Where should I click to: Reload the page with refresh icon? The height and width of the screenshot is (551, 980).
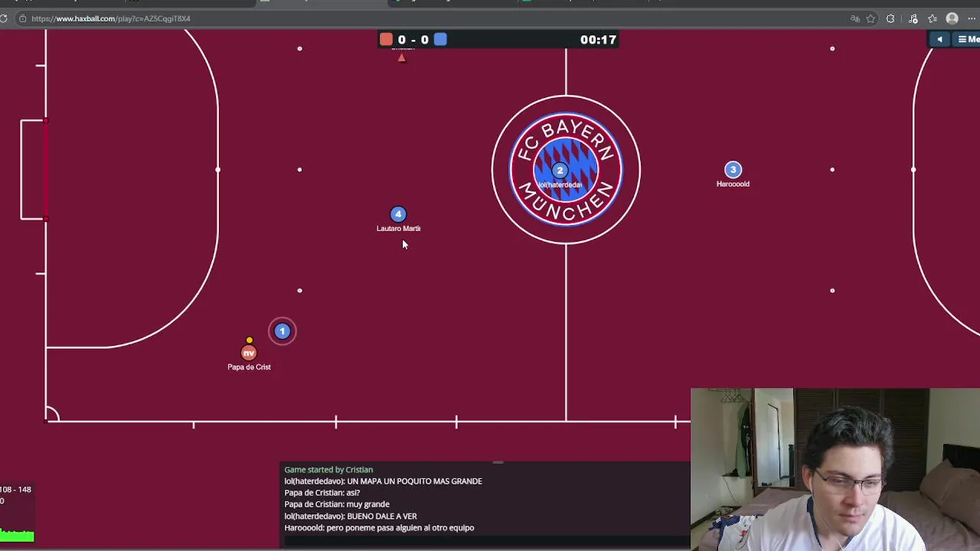4,18
